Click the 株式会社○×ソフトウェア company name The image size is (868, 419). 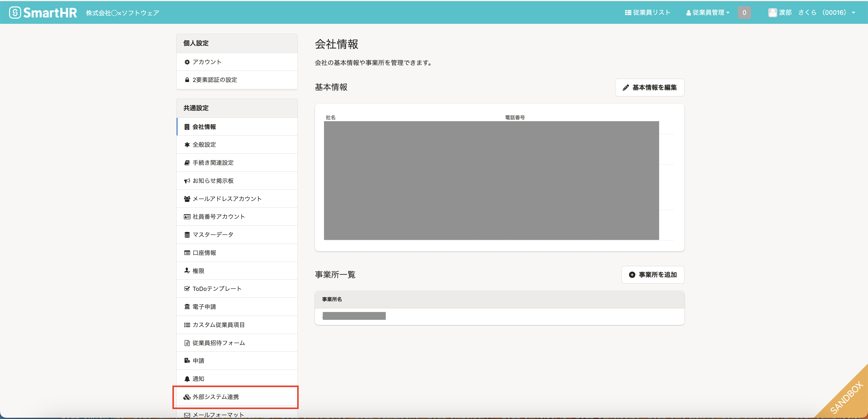tap(122, 13)
